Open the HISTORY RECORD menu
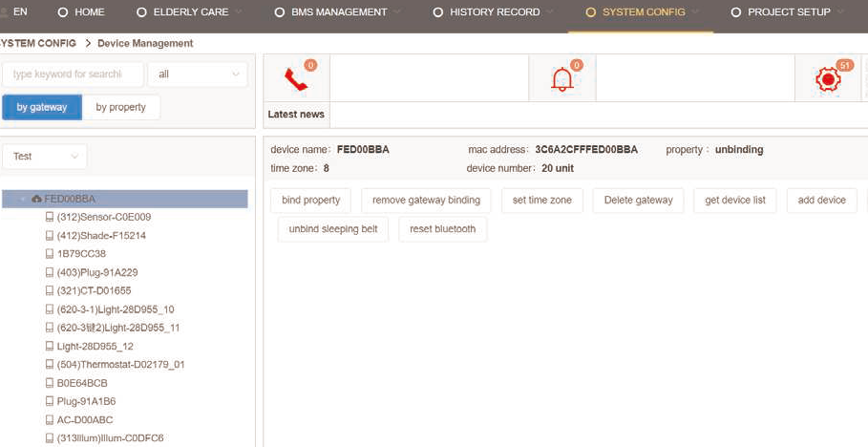Screen dimensions: 868x447 coord(494,12)
